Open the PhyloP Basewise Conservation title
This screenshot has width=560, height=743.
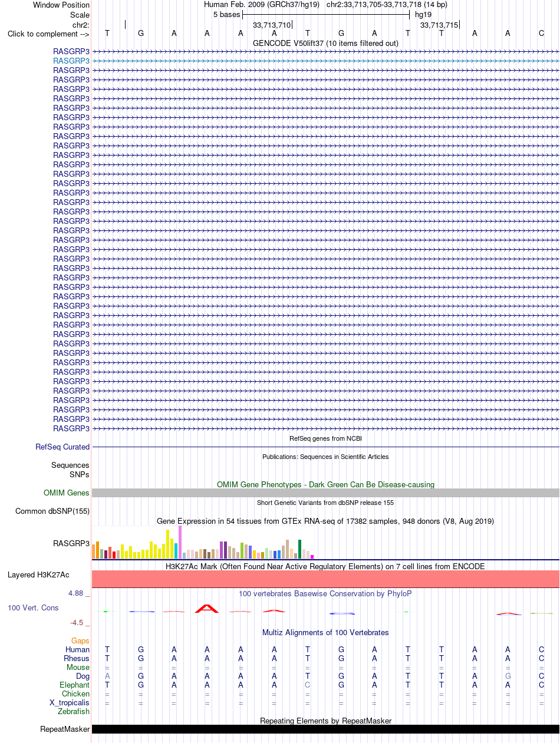click(x=325, y=593)
